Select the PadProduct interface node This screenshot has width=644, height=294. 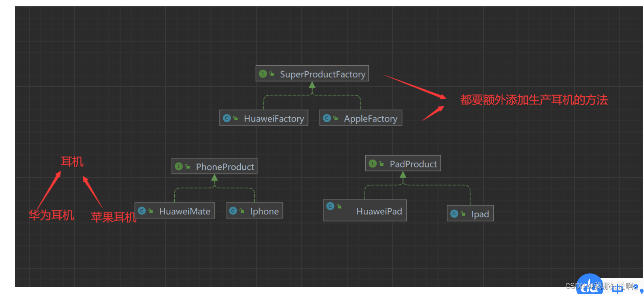[x=403, y=163]
